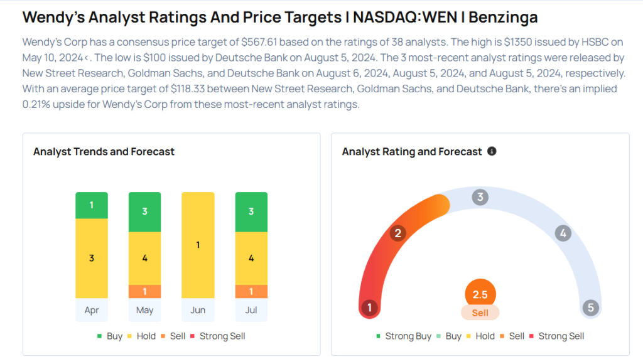643x364 pixels.
Task: Click the orange 2.5 rating circle
Action: [x=480, y=294]
